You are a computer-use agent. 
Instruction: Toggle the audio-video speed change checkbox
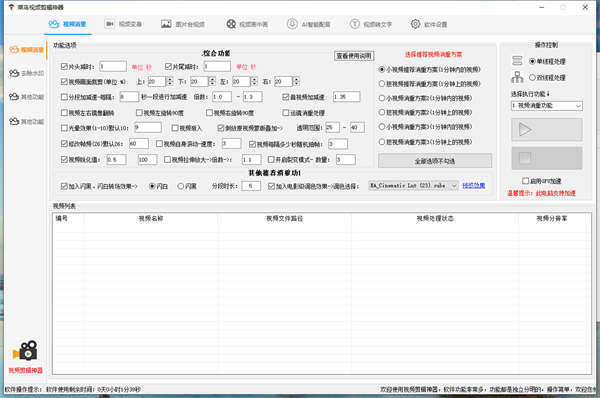[x=285, y=97]
